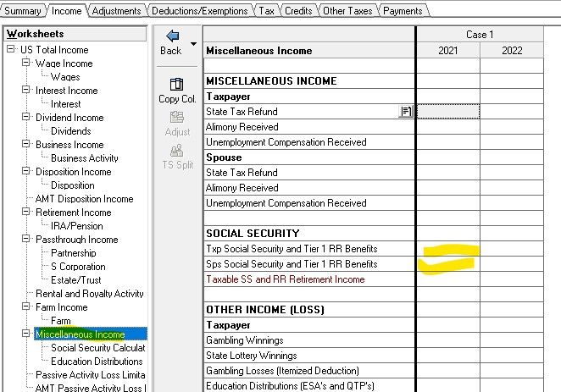The image size is (561, 392).
Task: Open the Deductions/Exemptions tab
Action: 200,10
